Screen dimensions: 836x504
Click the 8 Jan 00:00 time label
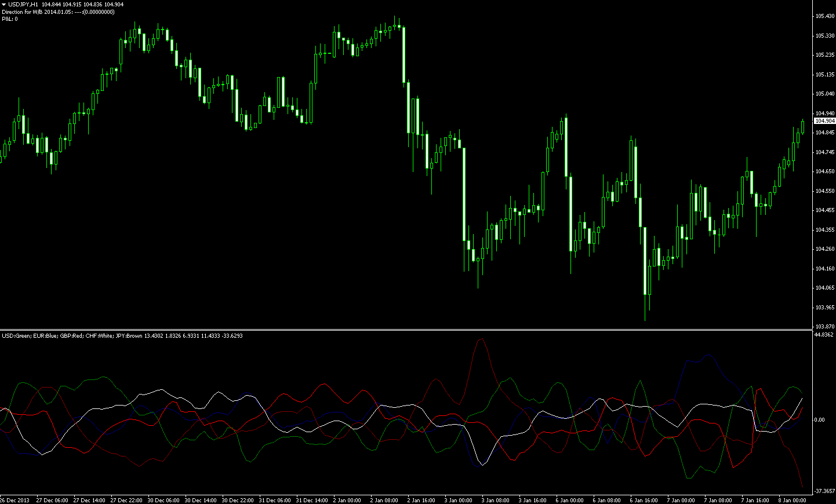click(x=792, y=500)
